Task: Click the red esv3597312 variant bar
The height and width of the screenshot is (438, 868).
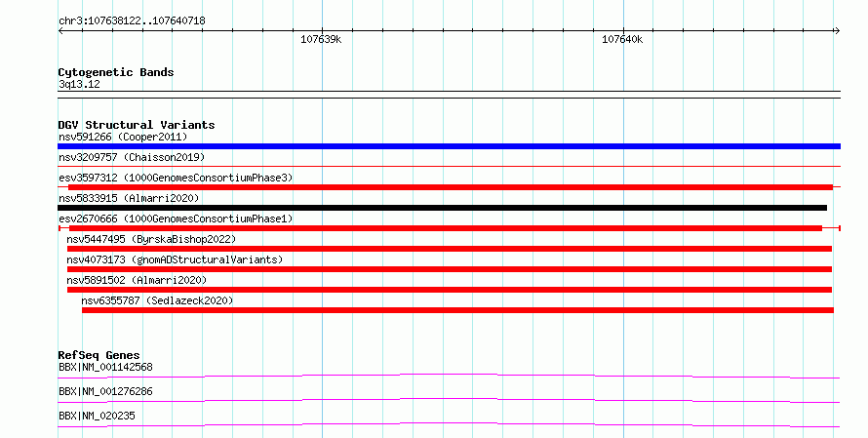Action: coord(450,187)
